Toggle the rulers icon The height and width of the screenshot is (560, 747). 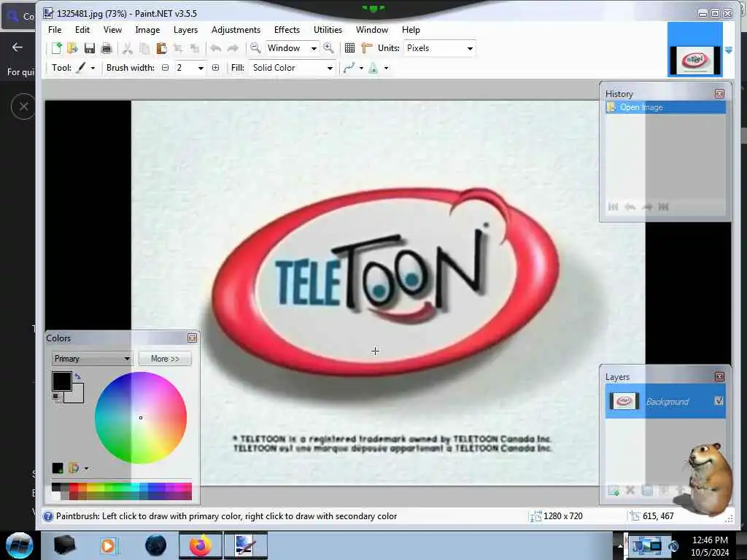point(367,48)
